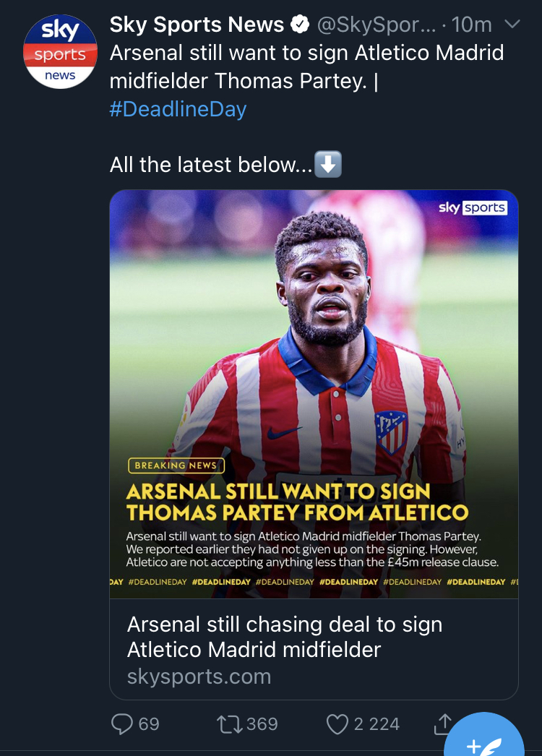Click the 2 224 likes count
Viewport: 542px width, 756px height.
[377, 723]
